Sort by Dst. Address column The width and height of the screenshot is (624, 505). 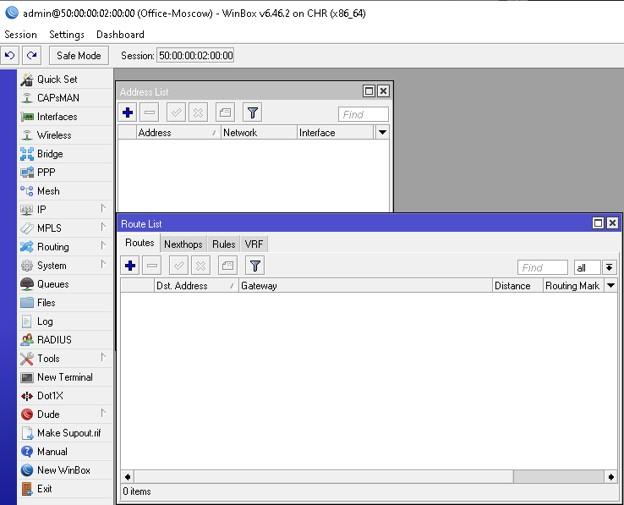click(x=196, y=286)
